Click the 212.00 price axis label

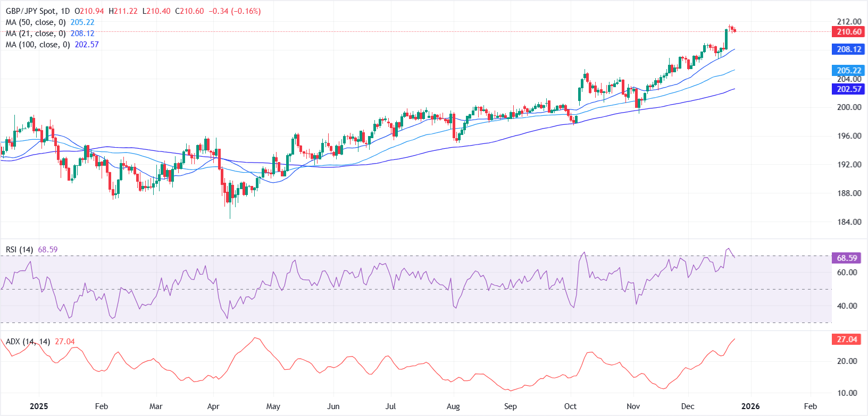point(849,22)
